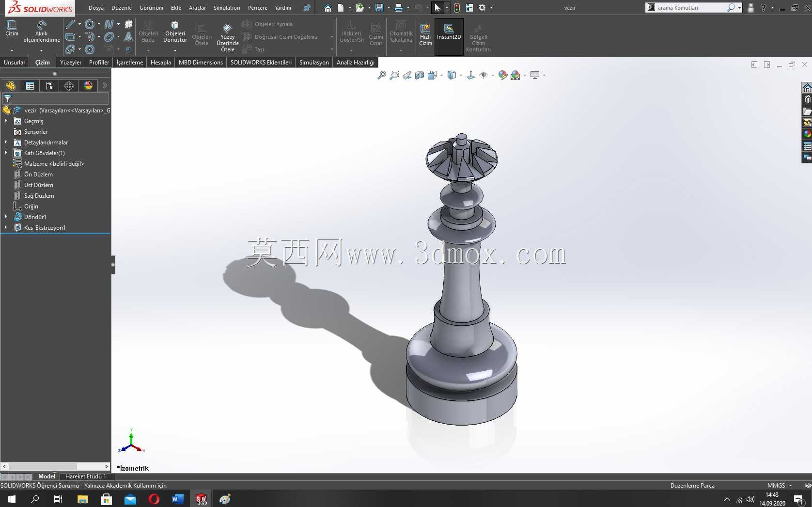Select the Akıllı ölçümlendirme smart dimension tool

pyautogui.click(x=42, y=31)
